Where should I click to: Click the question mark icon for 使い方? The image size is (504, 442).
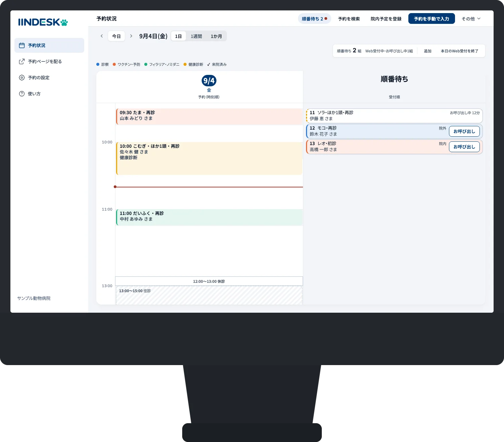[22, 94]
